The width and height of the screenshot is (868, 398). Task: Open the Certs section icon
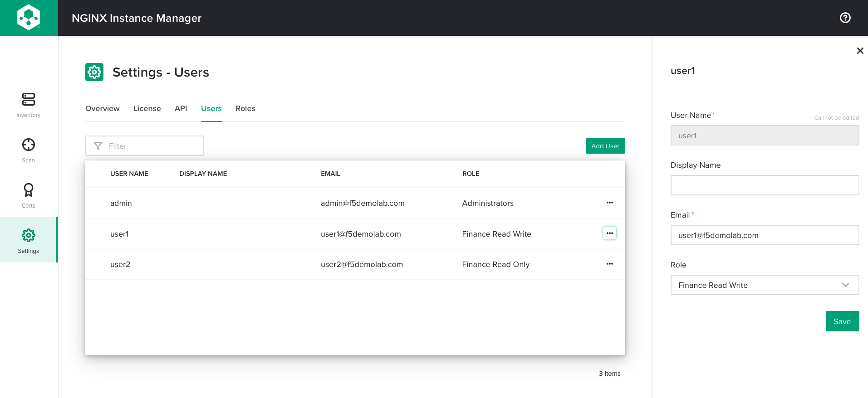[29, 190]
